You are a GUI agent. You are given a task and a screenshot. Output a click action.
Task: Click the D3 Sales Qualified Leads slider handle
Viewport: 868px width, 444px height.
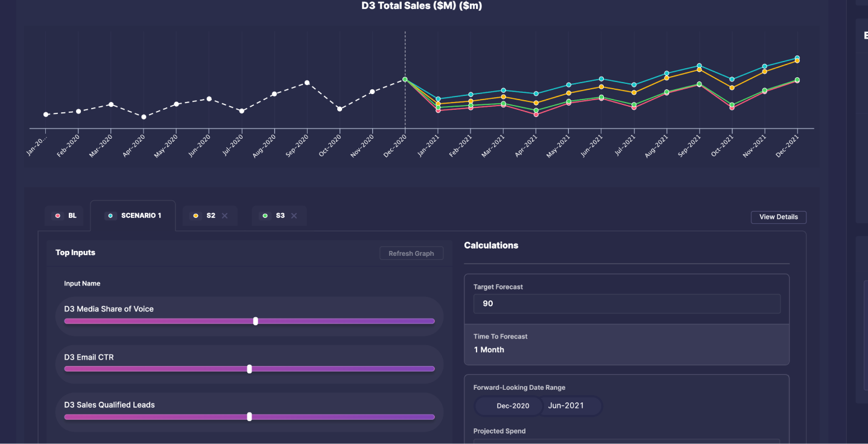(x=250, y=417)
